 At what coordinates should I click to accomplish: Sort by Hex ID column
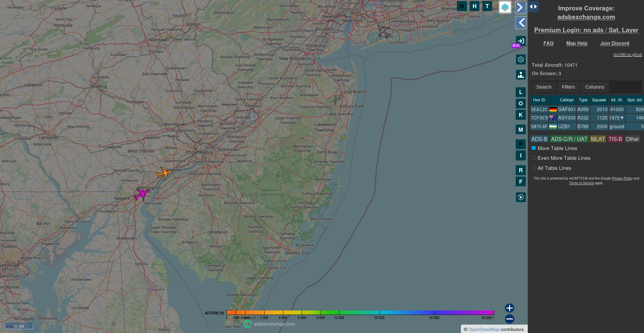point(539,100)
